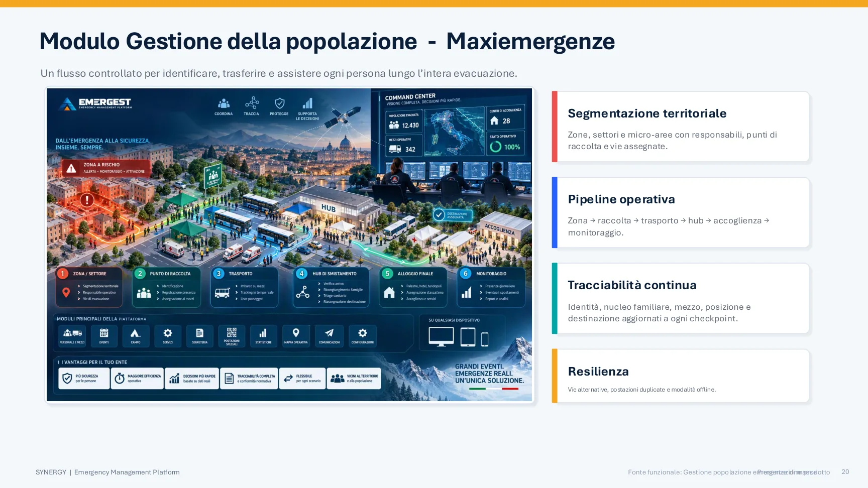Click the Italy map in Command Center
This screenshot has height=488, width=868.
point(454,132)
